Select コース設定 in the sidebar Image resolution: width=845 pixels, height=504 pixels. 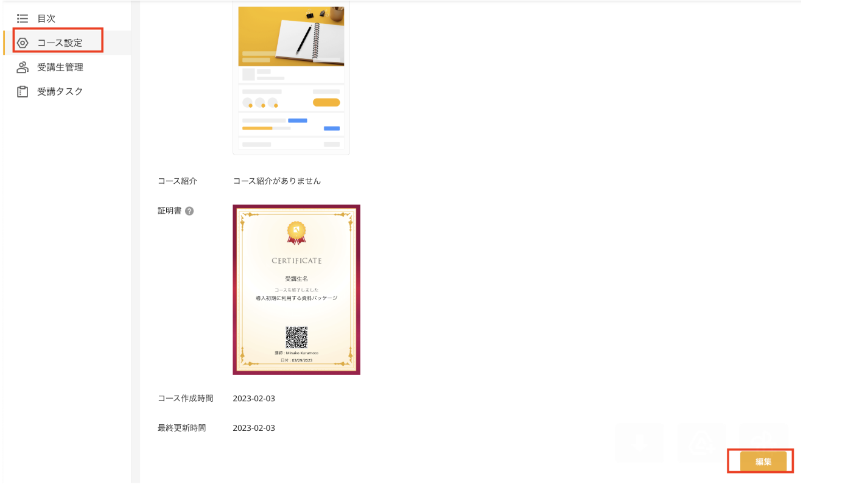(67, 43)
